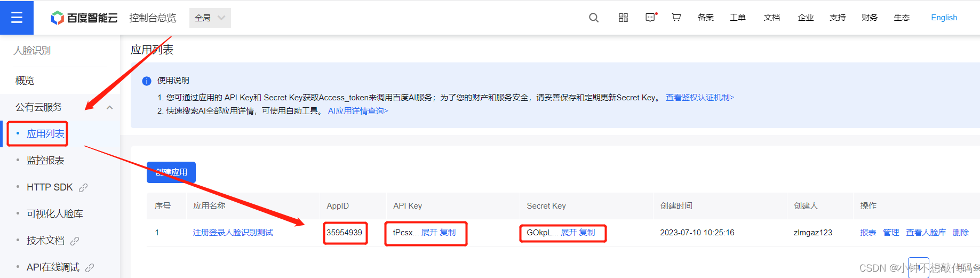Open the 财务 menu
980x278 pixels.
click(870, 18)
